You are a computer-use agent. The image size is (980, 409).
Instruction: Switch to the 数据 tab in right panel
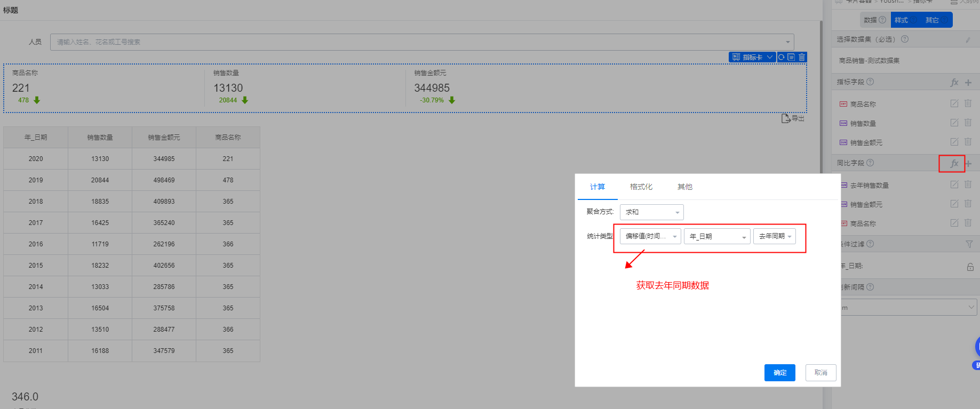875,20
